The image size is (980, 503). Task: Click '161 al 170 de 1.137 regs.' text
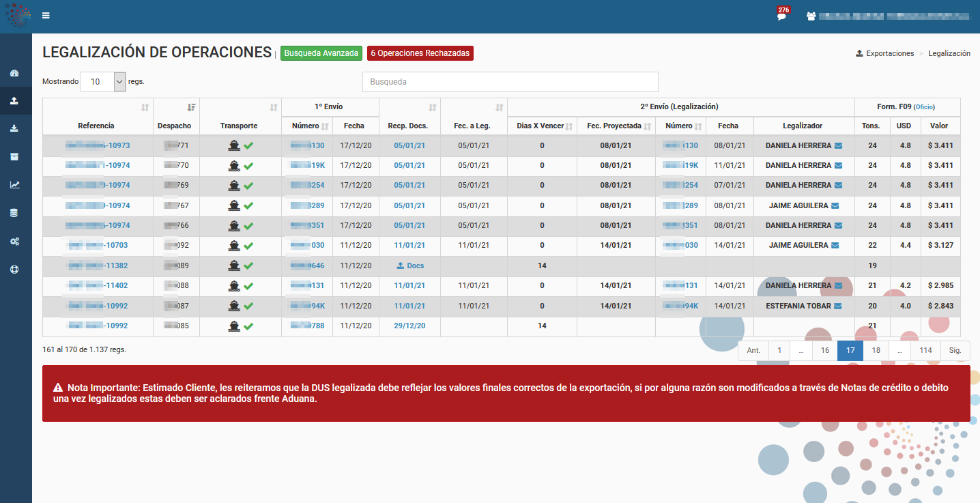coord(84,349)
